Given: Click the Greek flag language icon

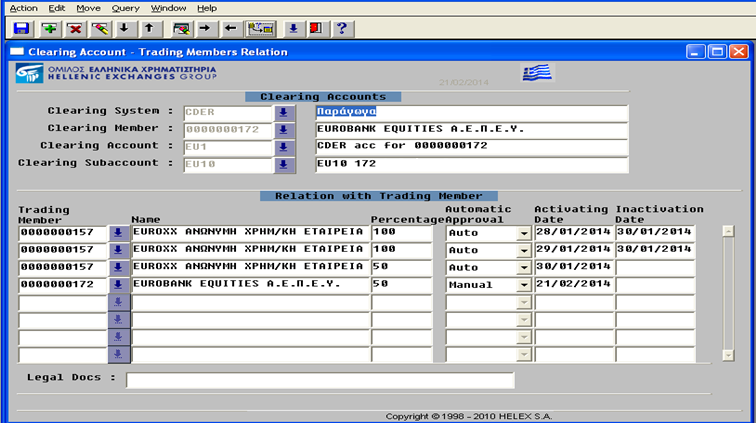Looking at the screenshot, I should (x=537, y=73).
